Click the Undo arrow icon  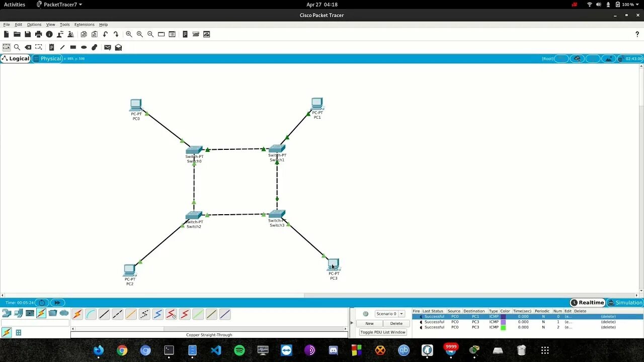coord(105,34)
